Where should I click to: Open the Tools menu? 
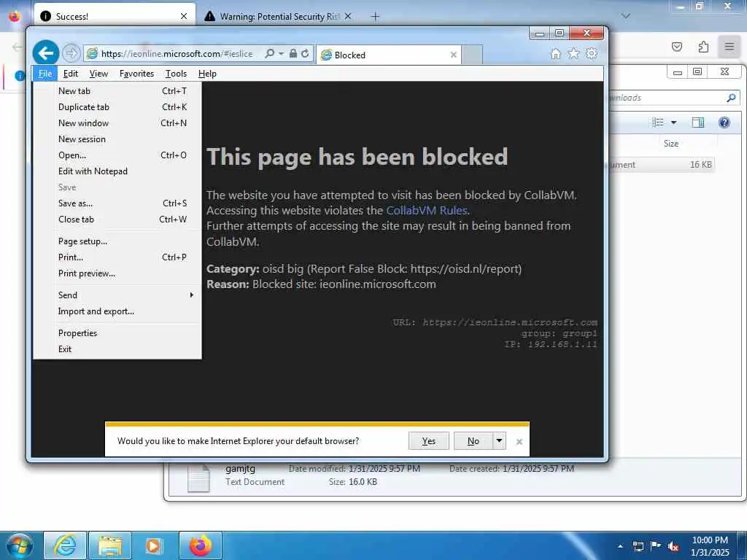pyautogui.click(x=176, y=74)
